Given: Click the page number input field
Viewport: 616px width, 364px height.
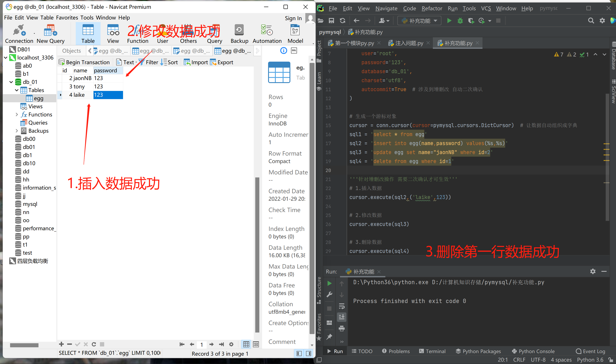Looking at the screenshot, I should tap(202, 344).
